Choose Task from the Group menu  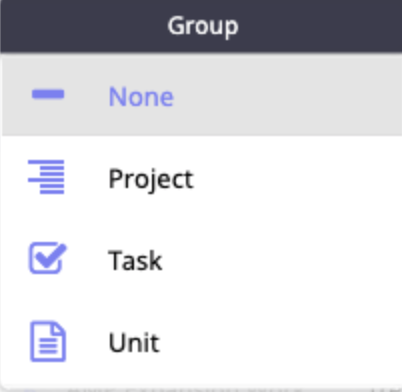pyautogui.click(x=202, y=259)
